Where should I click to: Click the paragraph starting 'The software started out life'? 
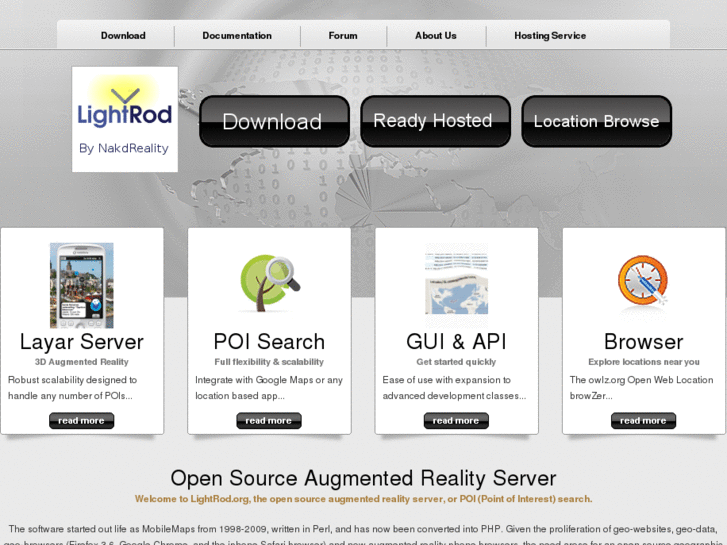point(364,534)
